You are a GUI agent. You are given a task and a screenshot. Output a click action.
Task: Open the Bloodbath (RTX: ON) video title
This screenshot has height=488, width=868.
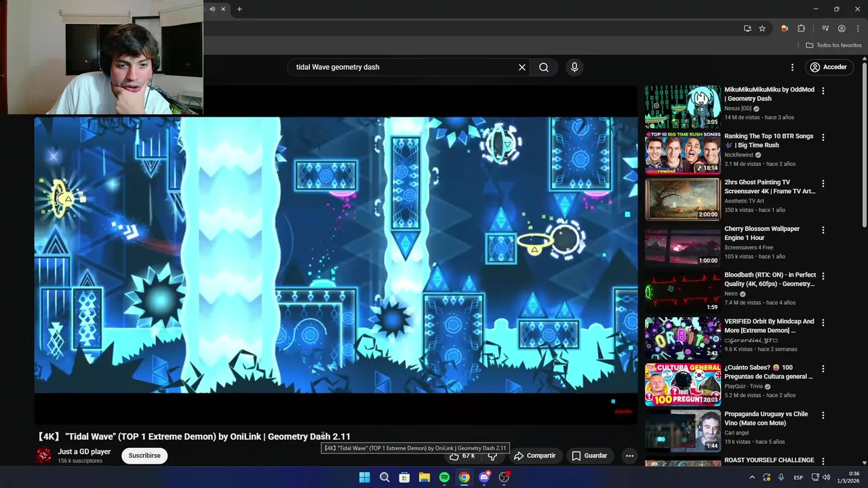pyautogui.click(x=770, y=279)
